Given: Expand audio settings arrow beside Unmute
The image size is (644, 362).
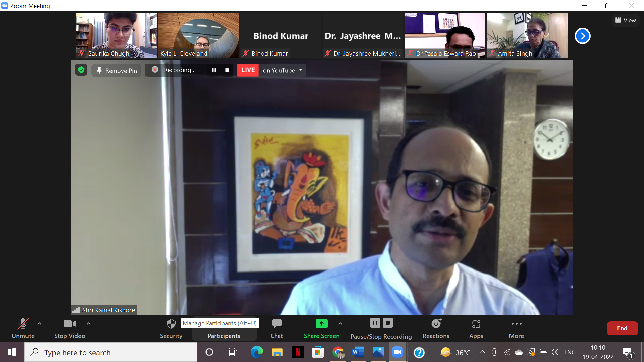Looking at the screenshot, I should click(x=39, y=324).
